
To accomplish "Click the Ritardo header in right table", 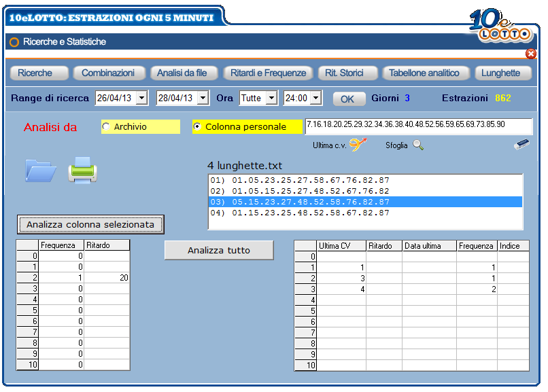I will tap(384, 246).
